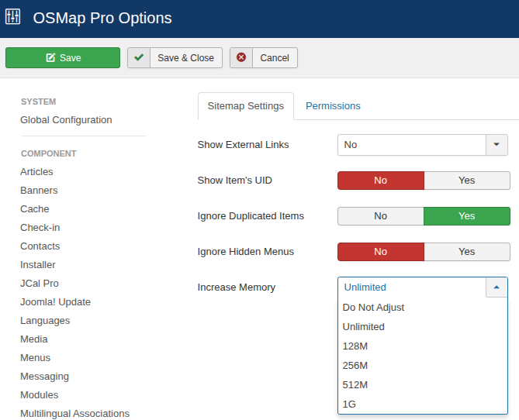The height and width of the screenshot is (420, 519).
Task: Choose the 1G memory option
Action: tap(423, 405)
